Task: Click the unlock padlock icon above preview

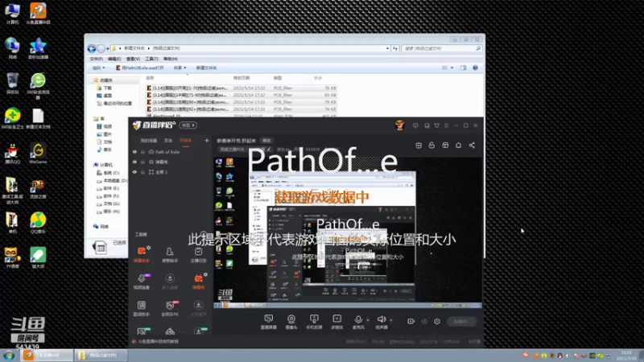Action: point(431,146)
